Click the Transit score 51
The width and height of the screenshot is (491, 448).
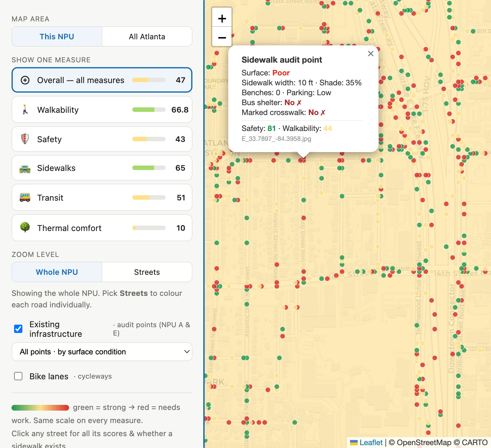click(x=181, y=197)
